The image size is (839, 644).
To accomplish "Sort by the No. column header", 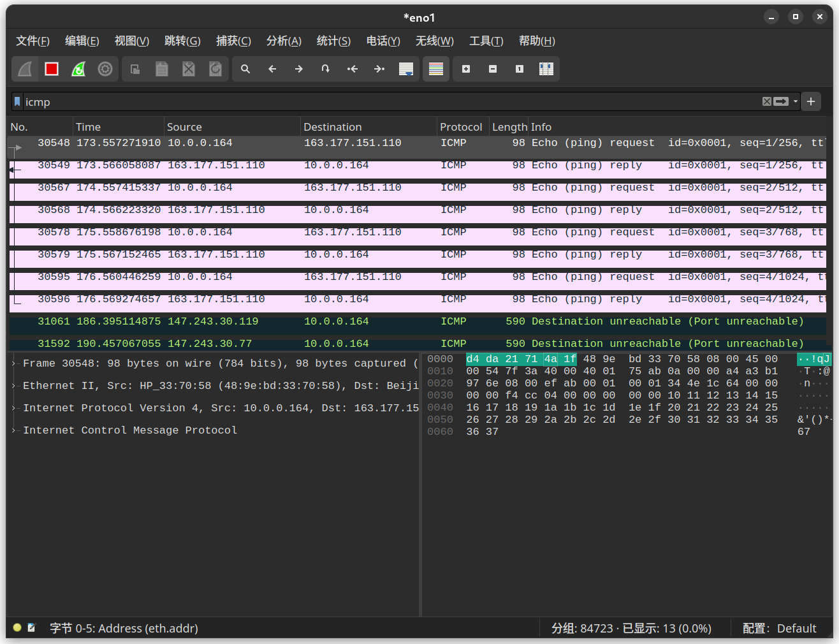I will point(41,127).
